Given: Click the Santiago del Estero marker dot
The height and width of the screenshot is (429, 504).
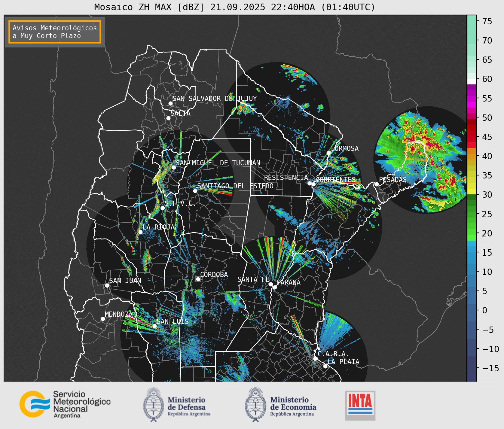Looking at the screenshot, I should [195, 191].
